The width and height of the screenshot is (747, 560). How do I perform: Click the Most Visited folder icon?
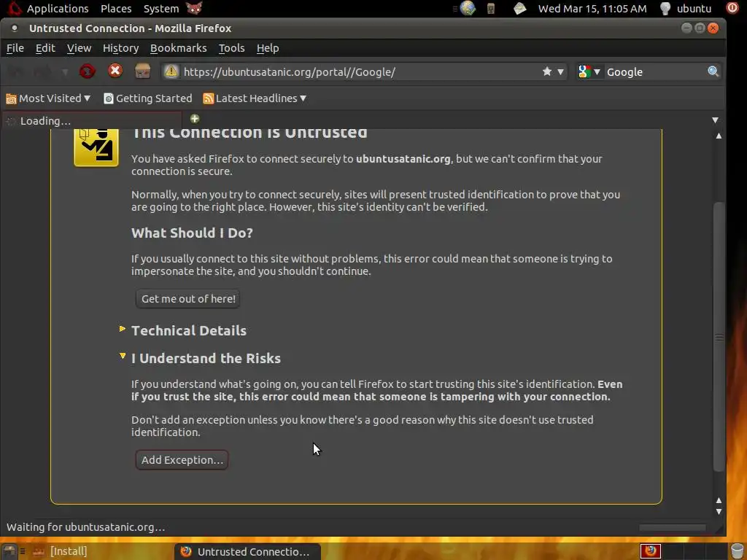11,98
